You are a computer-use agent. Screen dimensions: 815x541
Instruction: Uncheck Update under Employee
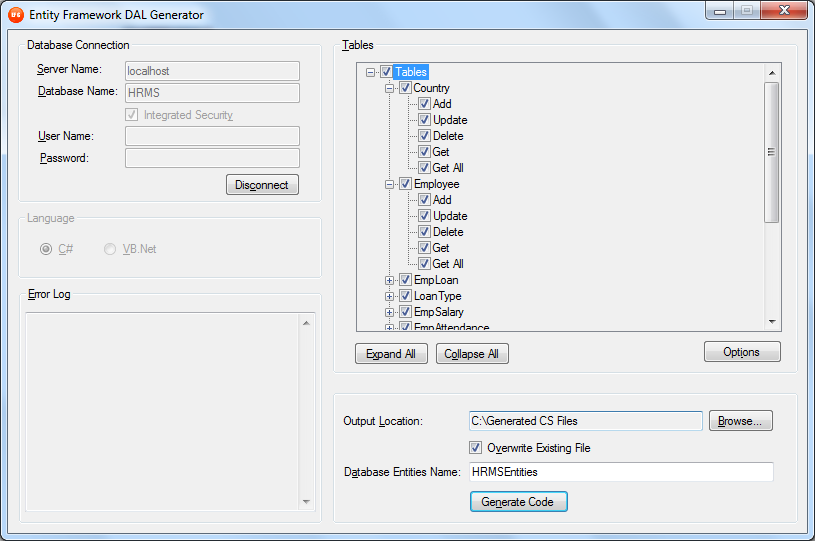coord(425,216)
